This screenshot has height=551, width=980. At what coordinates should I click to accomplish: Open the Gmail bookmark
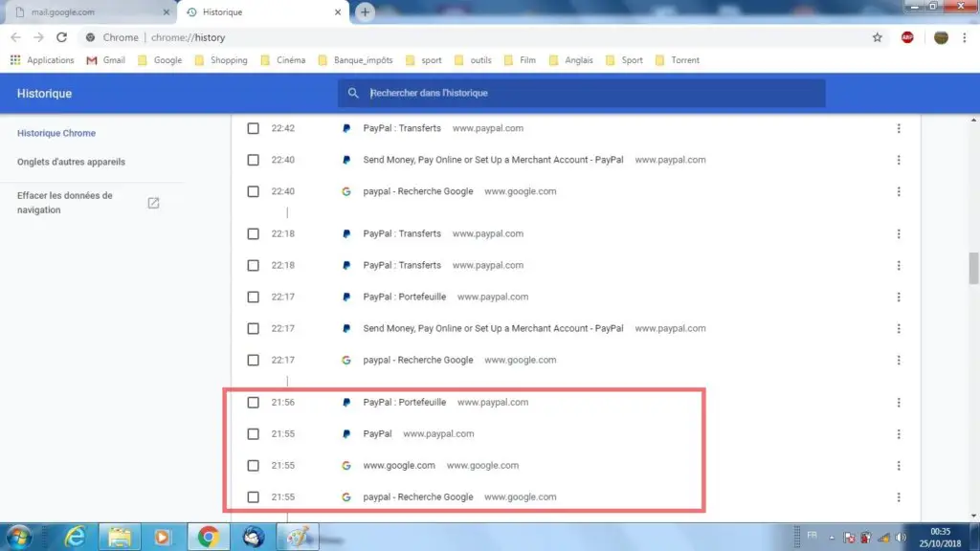[106, 60]
